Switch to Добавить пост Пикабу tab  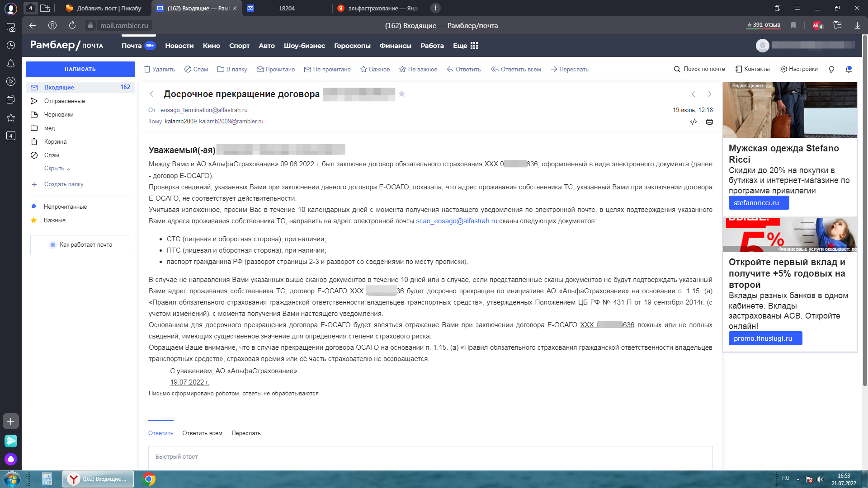pyautogui.click(x=104, y=8)
